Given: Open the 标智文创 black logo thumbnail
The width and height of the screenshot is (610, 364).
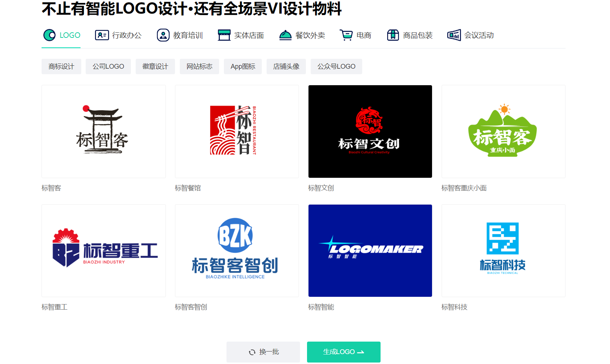Looking at the screenshot, I should pyautogui.click(x=370, y=131).
